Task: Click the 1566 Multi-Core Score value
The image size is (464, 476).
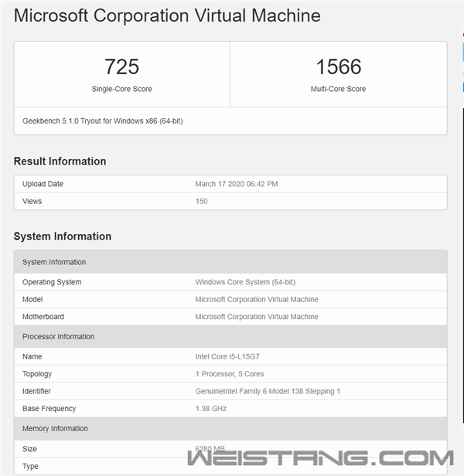Action: [338, 66]
